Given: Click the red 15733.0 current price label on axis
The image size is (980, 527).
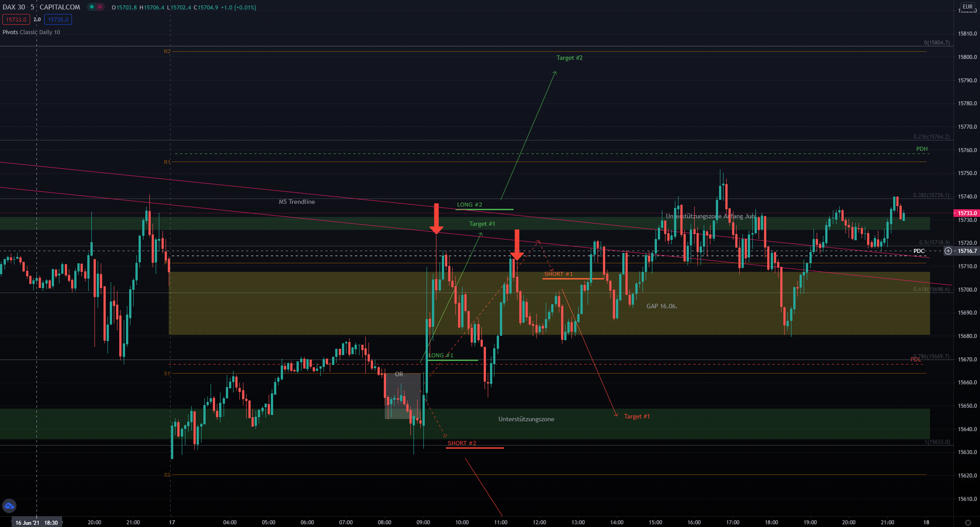Looking at the screenshot, I should point(967,213).
